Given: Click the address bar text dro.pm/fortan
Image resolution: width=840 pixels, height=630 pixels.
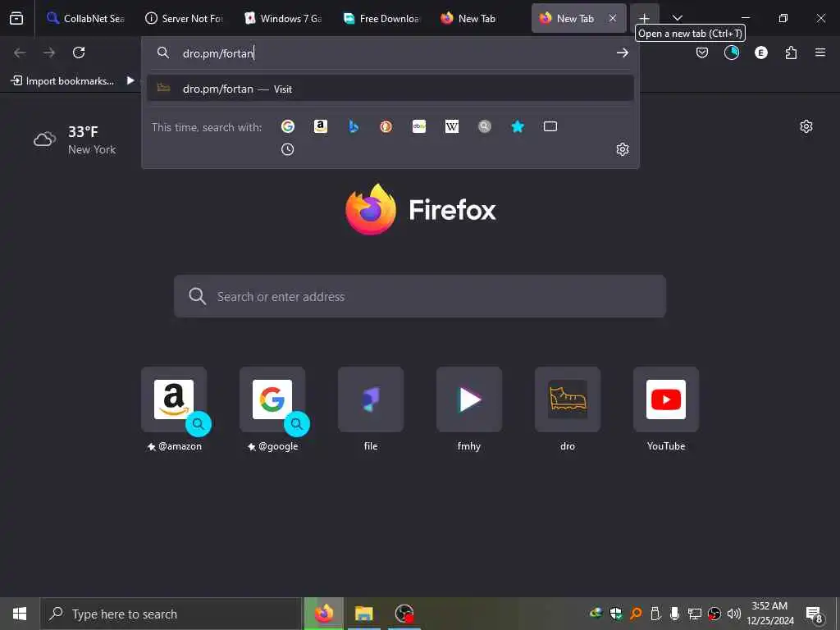Looking at the screenshot, I should tap(218, 53).
